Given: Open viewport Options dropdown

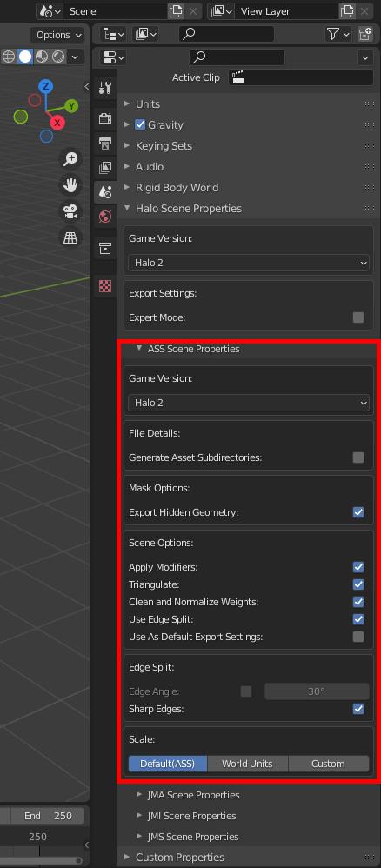Looking at the screenshot, I should tap(57, 35).
